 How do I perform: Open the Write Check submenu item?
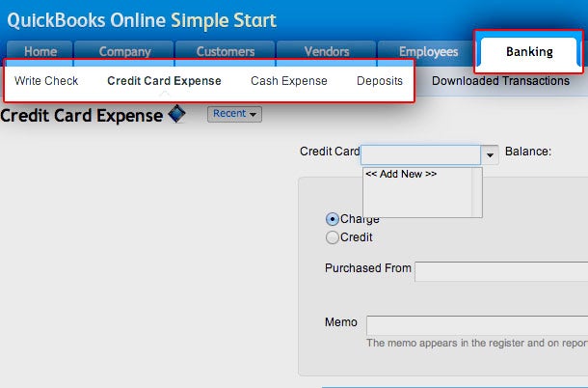coord(46,81)
